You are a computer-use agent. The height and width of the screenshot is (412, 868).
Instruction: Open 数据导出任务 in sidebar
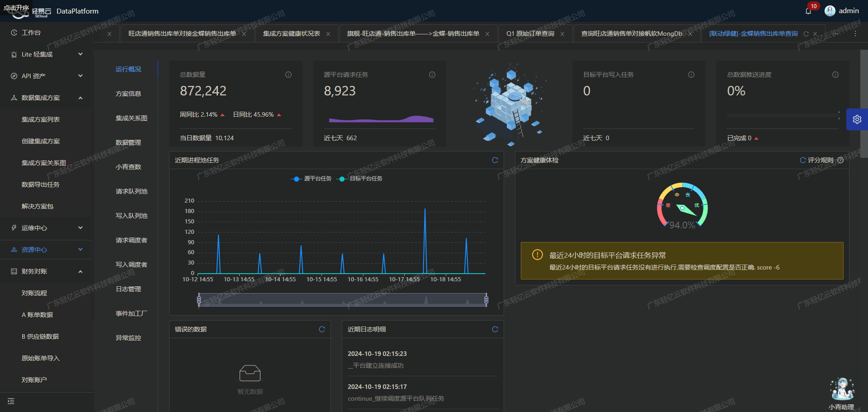pos(41,185)
